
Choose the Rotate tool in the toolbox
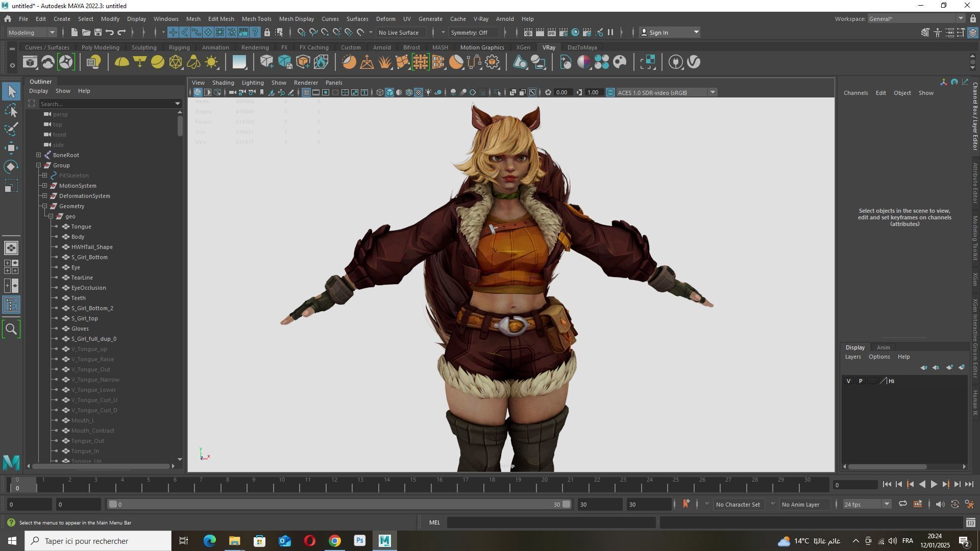[x=11, y=167]
